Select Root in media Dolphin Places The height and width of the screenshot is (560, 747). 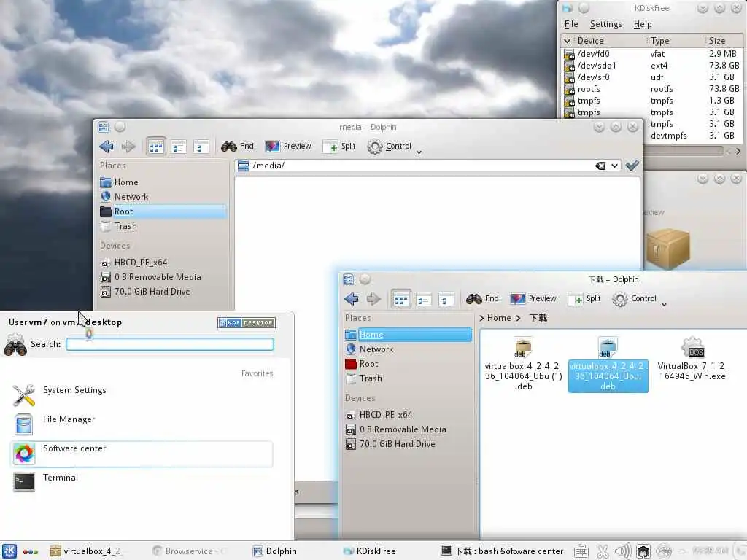[x=163, y=211]
